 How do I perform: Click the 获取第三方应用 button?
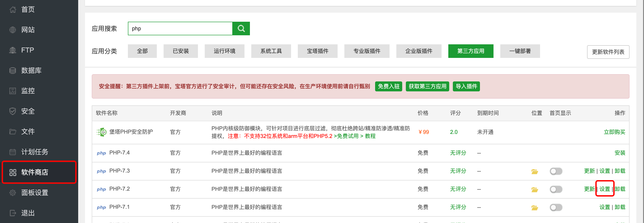[x=427, y=86]
